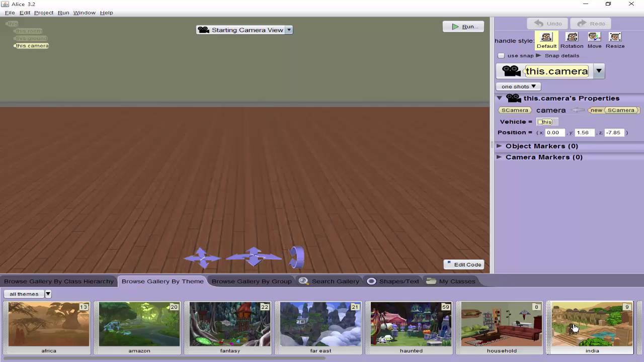
Task: Enable the use snap checkbox
Action: [501, 56]
